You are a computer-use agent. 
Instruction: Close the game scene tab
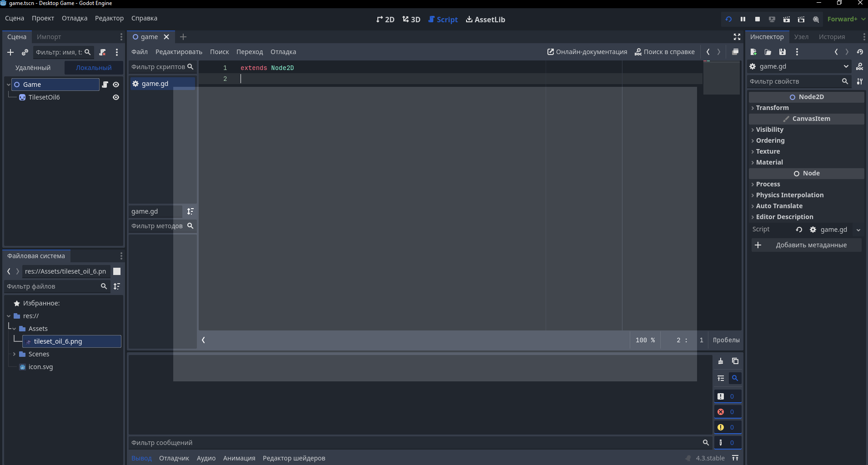(x=166, y=37)
